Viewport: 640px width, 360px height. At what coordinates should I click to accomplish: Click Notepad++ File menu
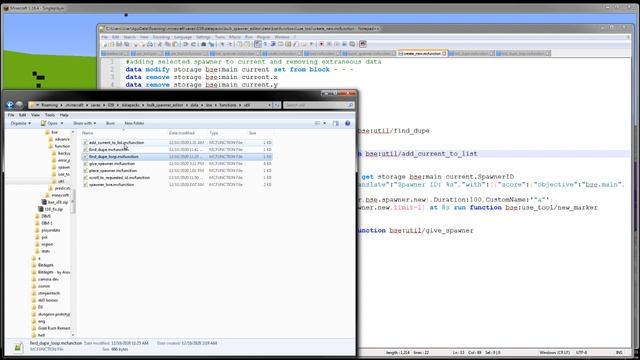105,37
